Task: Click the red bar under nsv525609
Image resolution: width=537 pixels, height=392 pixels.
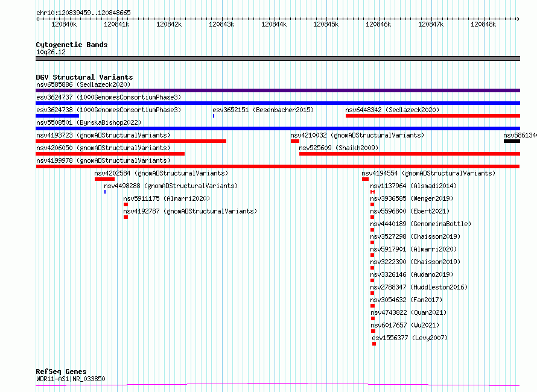Action: [410, 154]
